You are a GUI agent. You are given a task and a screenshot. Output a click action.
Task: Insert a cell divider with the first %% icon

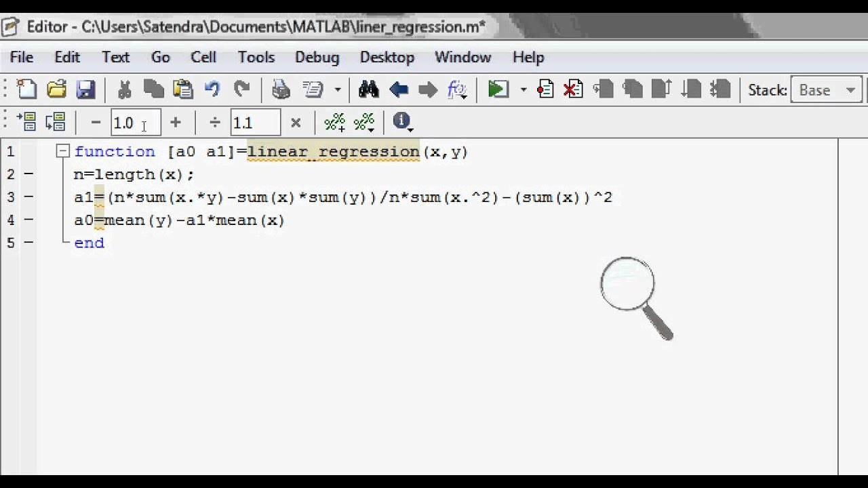click(x=334, y=122)
